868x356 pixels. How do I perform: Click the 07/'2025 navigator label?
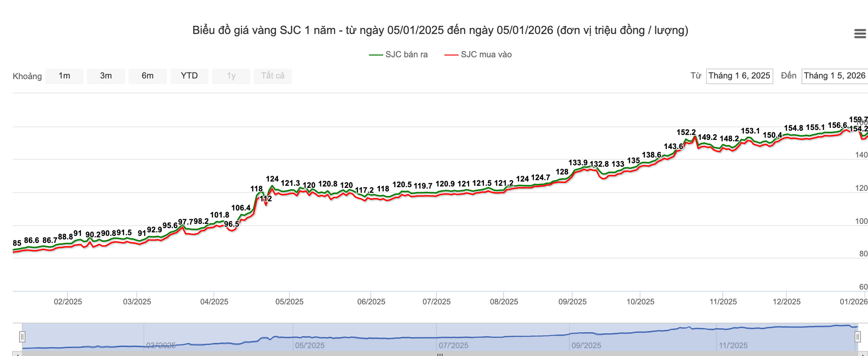(x=453, y=346)
